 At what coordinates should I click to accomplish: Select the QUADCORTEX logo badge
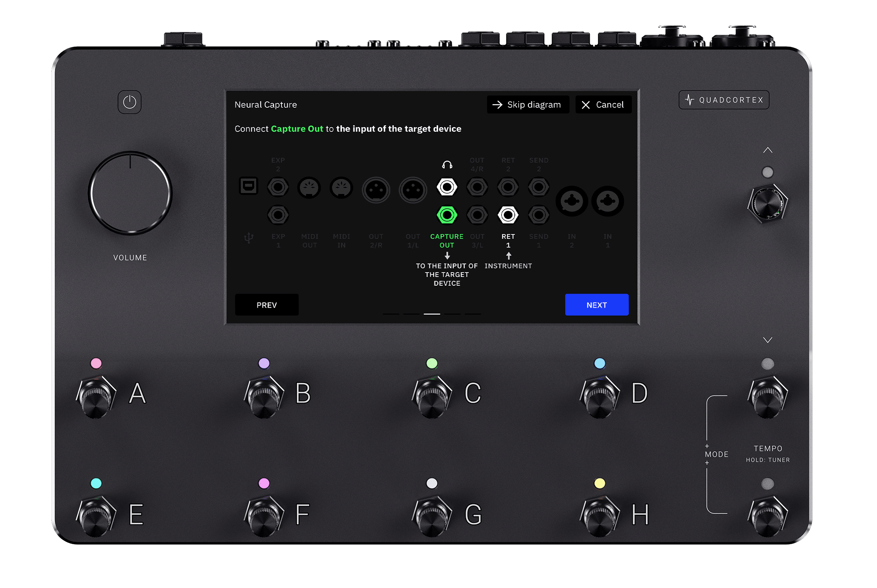(x=724, y=99)
